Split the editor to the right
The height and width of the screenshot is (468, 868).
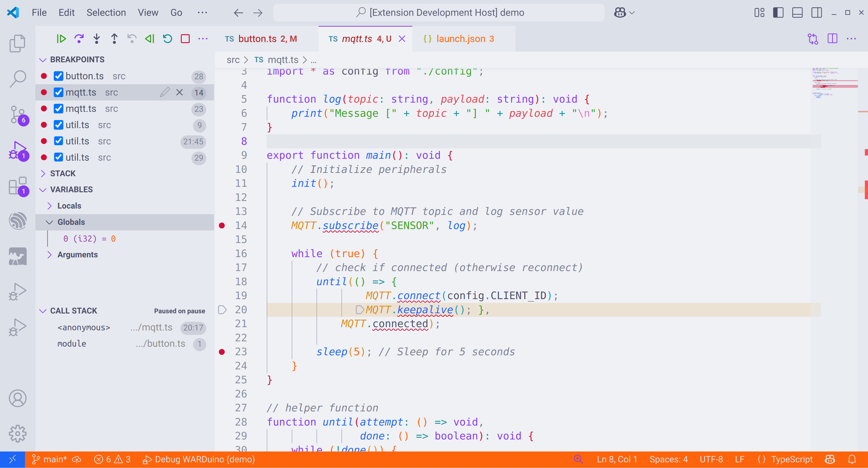tap(832, 39)
